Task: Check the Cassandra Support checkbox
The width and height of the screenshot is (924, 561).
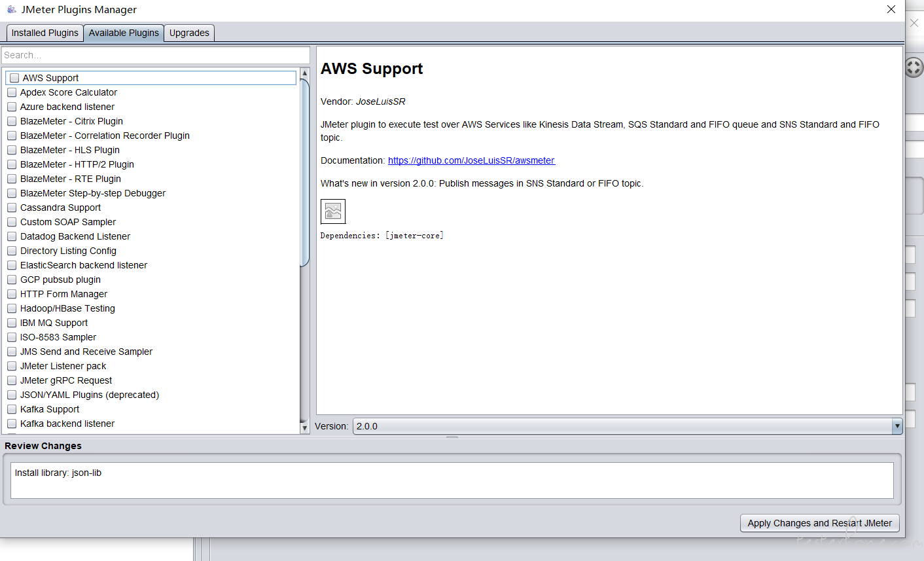Action: pos(12,208)
